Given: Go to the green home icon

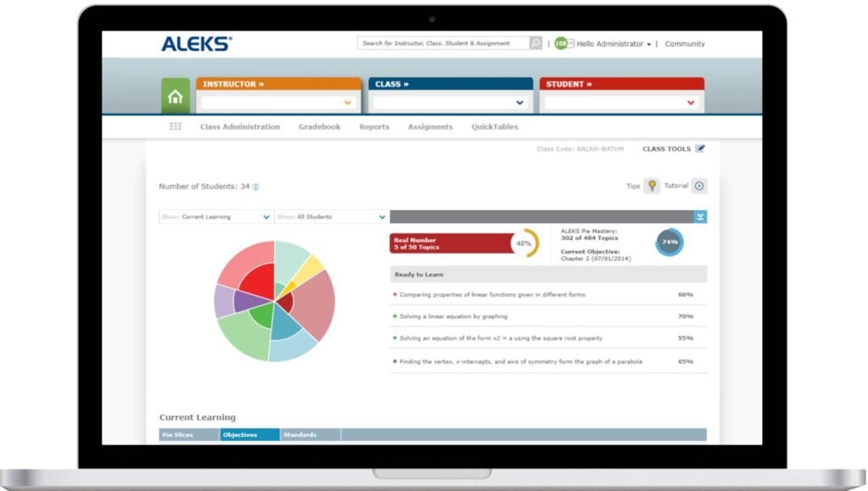Looking at the screenshot, I should click(x=175, y=97).
